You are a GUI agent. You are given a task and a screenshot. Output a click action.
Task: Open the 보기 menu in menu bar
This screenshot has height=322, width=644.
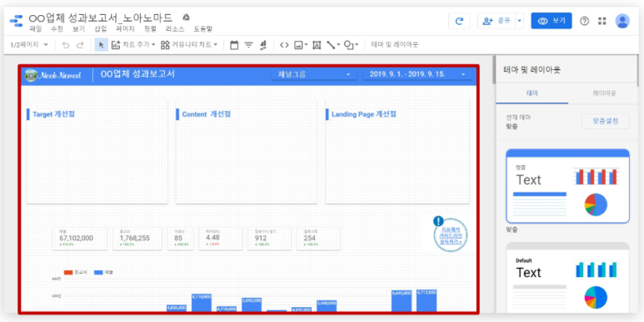78,29
